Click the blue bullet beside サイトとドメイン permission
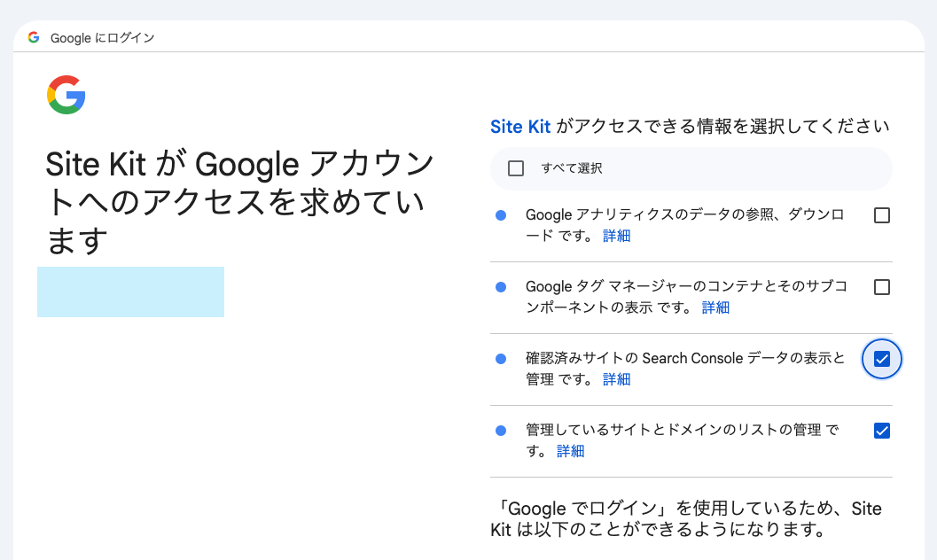 [x=501, y=431]
